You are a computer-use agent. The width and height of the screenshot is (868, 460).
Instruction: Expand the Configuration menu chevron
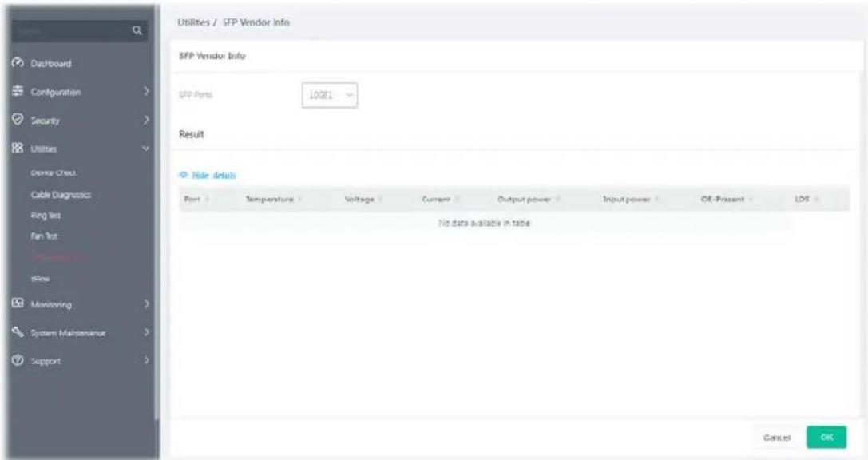coord(146,91)
